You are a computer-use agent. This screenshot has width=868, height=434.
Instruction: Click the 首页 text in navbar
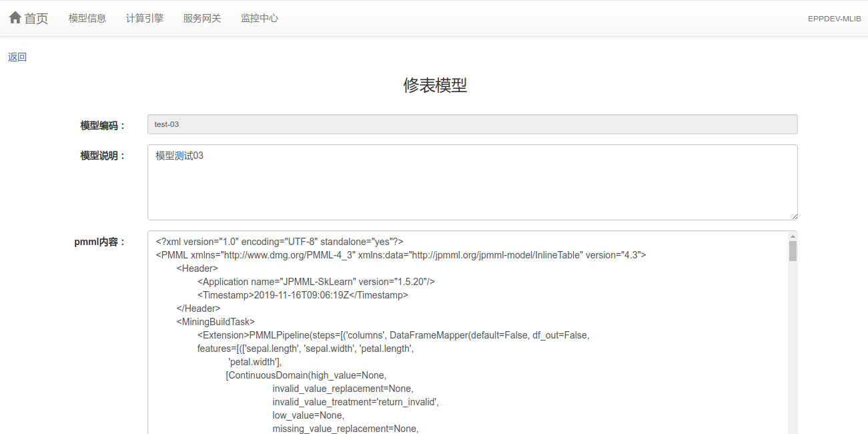36,19
